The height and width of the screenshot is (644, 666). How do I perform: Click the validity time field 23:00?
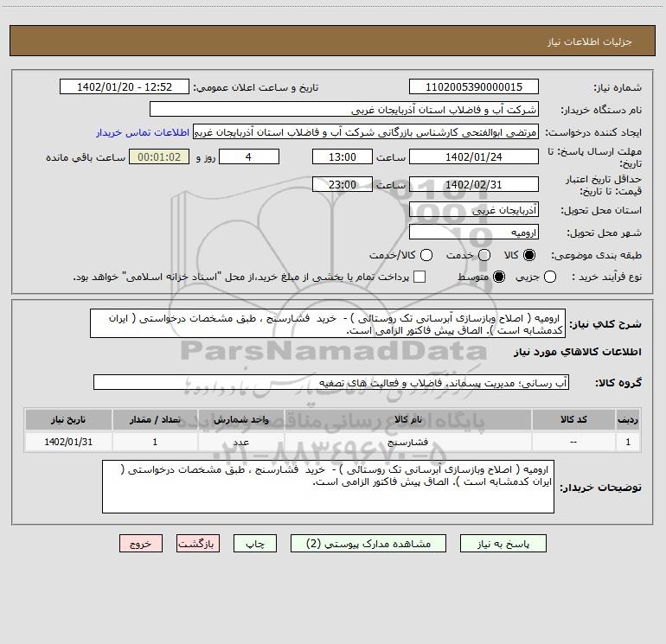pyautogui.click(x=343, y=185)
